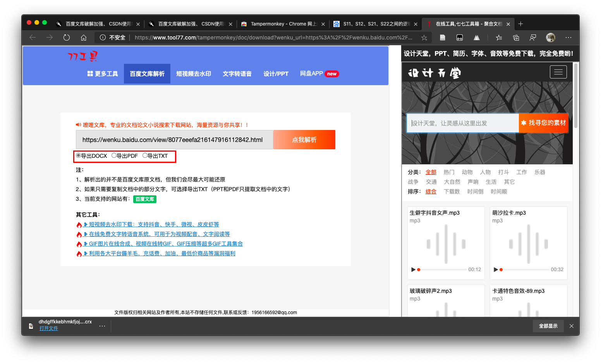Click the 77工具 site logo
This screenshot has width=601, height=364.
pyautogui.click(x=82, y=56)
